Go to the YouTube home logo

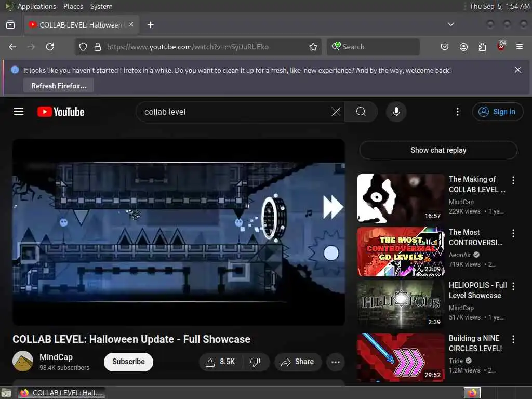point(61,112)
